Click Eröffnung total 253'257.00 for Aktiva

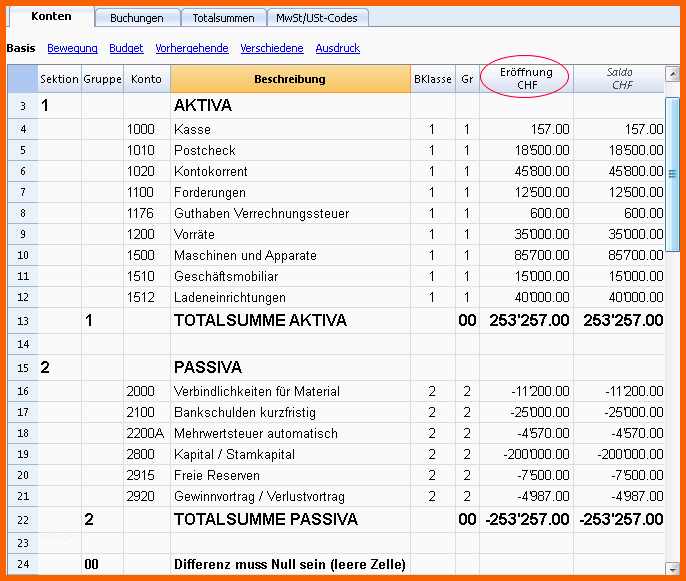click(526, 320)
